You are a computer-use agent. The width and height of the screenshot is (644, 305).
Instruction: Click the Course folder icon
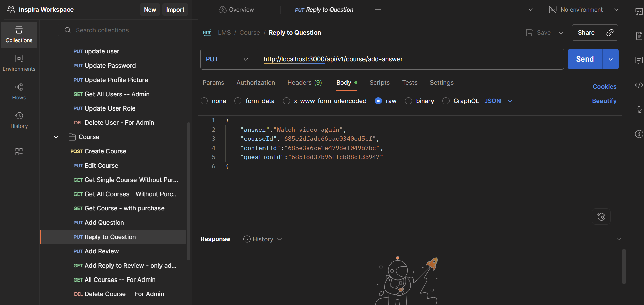72,137
